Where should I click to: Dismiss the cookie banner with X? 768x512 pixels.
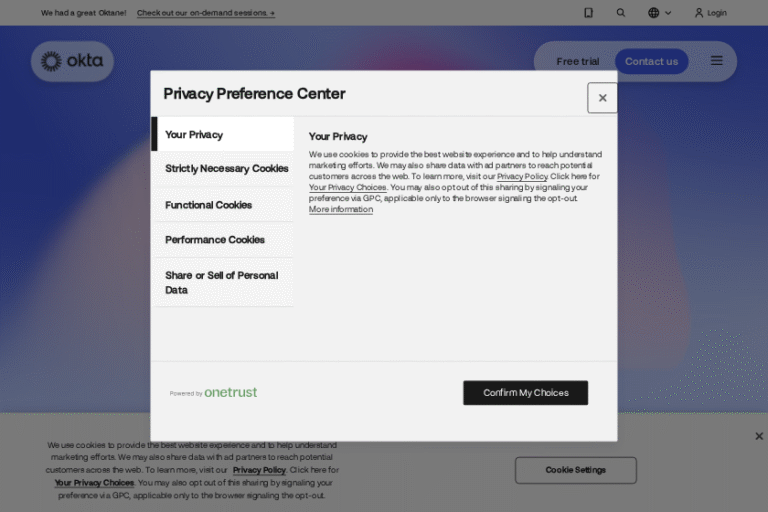click(x=759, y=436)
